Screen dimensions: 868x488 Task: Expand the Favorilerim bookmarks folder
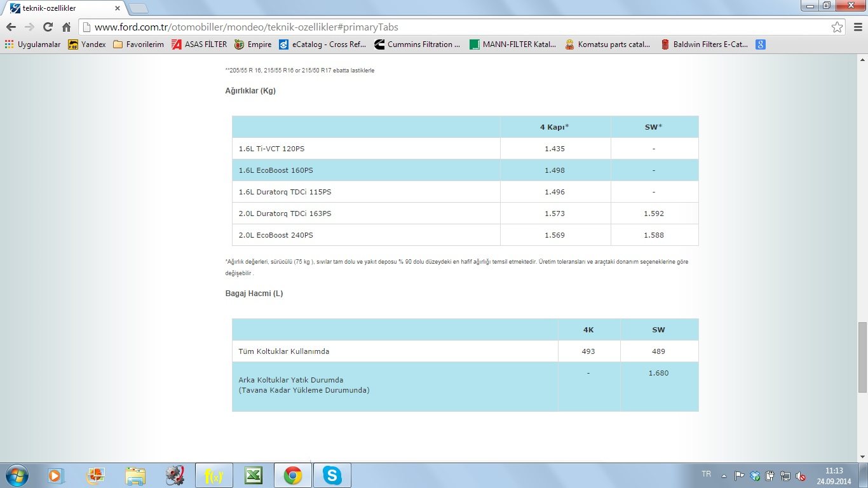pos(138,44)
